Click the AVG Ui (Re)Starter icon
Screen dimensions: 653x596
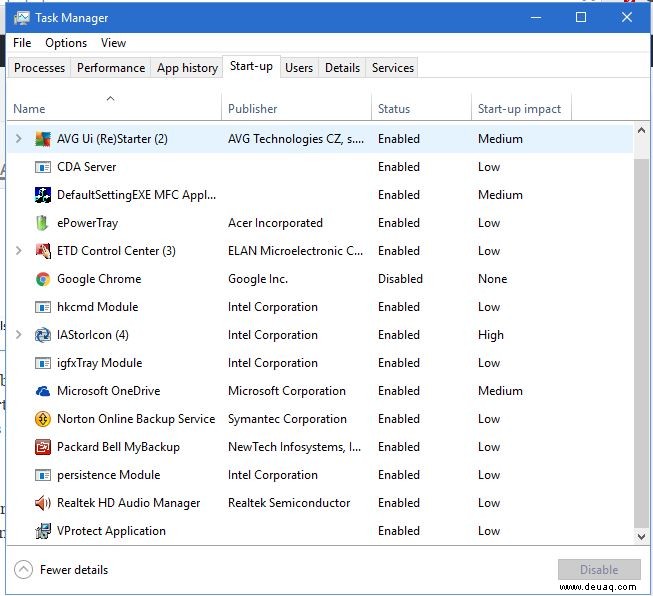click(x=42, y=139)
